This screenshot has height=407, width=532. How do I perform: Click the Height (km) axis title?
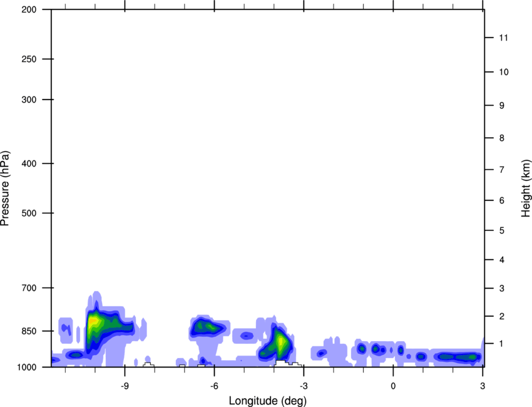pos(526,188)
